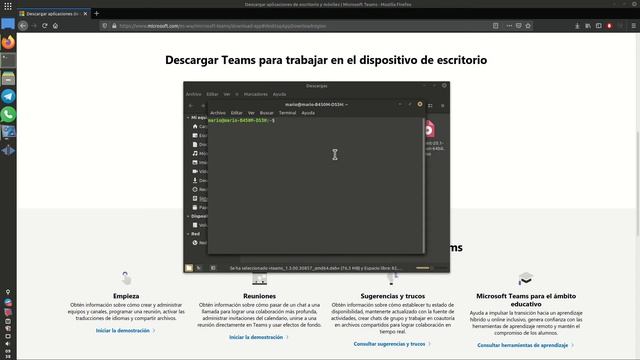The width and height of the screenshot is (640, 360).
Task: Bookmark this page with star icon
Action: coord(528,26)
